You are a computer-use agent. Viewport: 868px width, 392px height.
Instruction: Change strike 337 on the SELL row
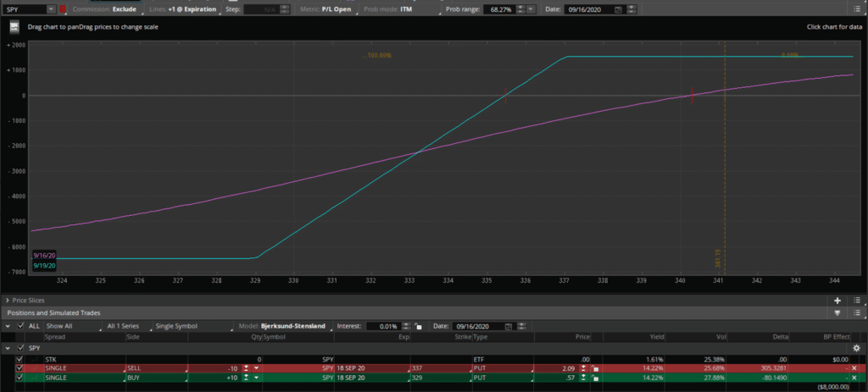coord(441,368)
